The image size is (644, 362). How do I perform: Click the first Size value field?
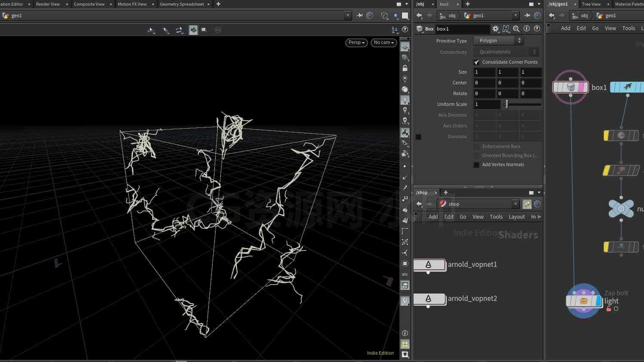point(485,72)
